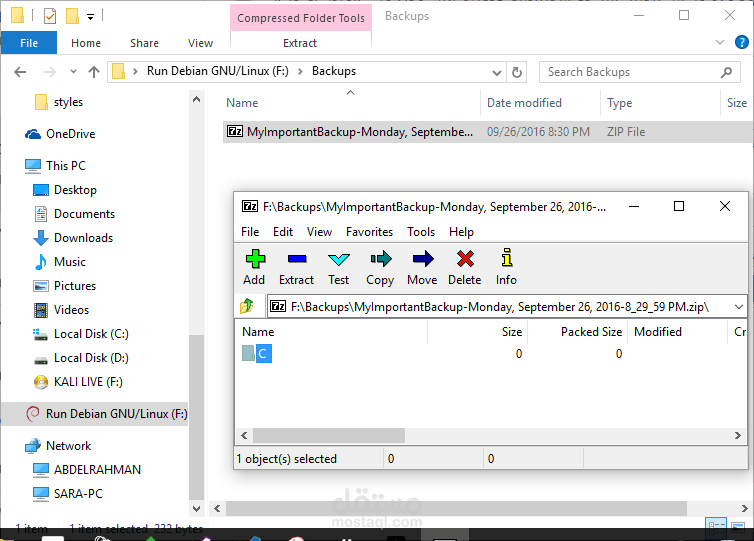The image size is (754, 541).
Task: Go forward in Explorer
Action: tap(49, 72)
